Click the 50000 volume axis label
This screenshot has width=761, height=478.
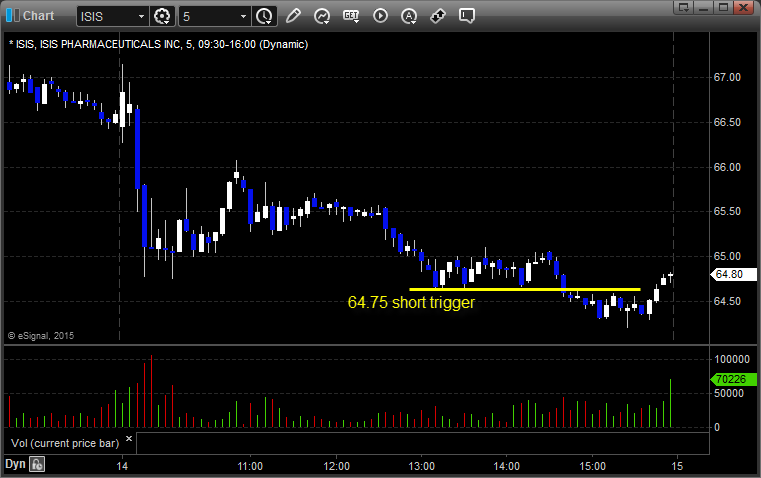point(729,394)
